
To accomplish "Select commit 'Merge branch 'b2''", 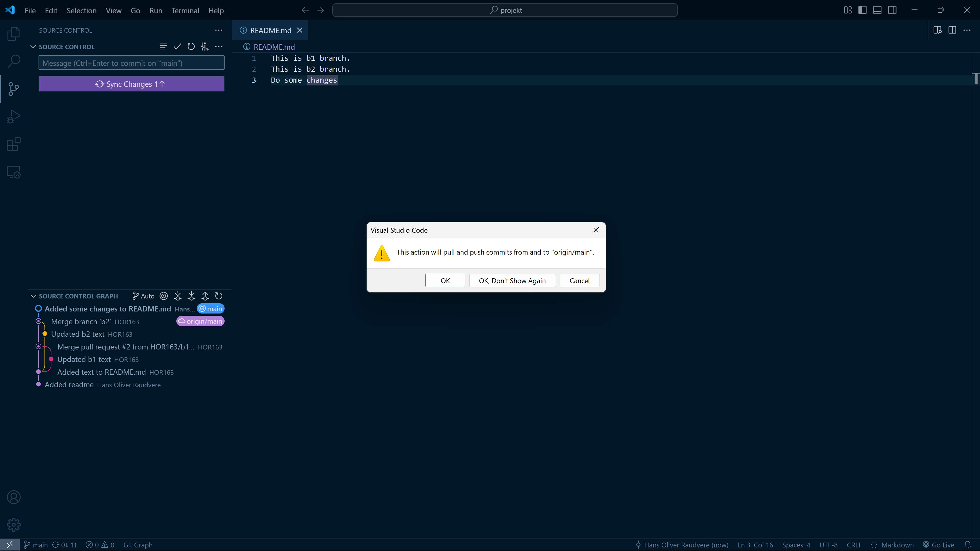I will (x=129, y=321).
